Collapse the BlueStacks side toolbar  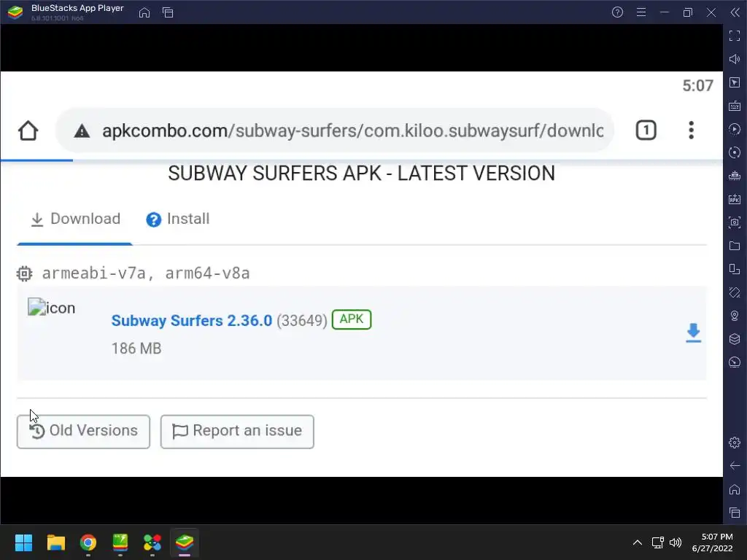point(735,12)
